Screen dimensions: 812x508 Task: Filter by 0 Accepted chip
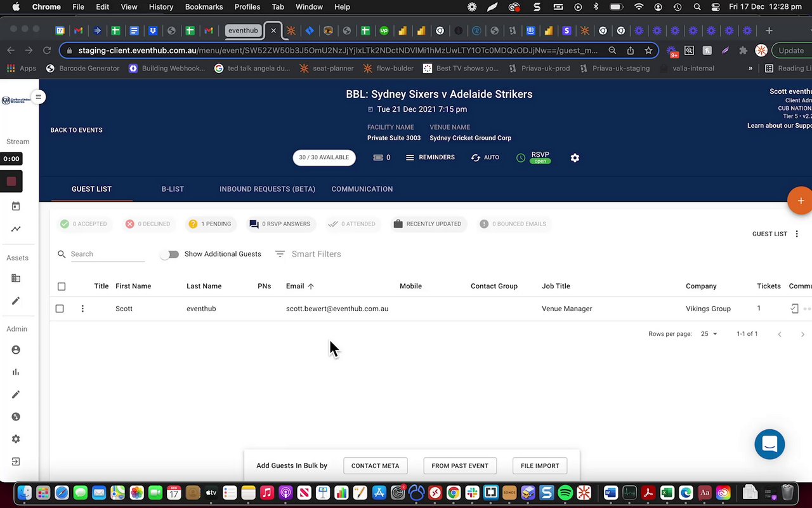click(84, 224)
